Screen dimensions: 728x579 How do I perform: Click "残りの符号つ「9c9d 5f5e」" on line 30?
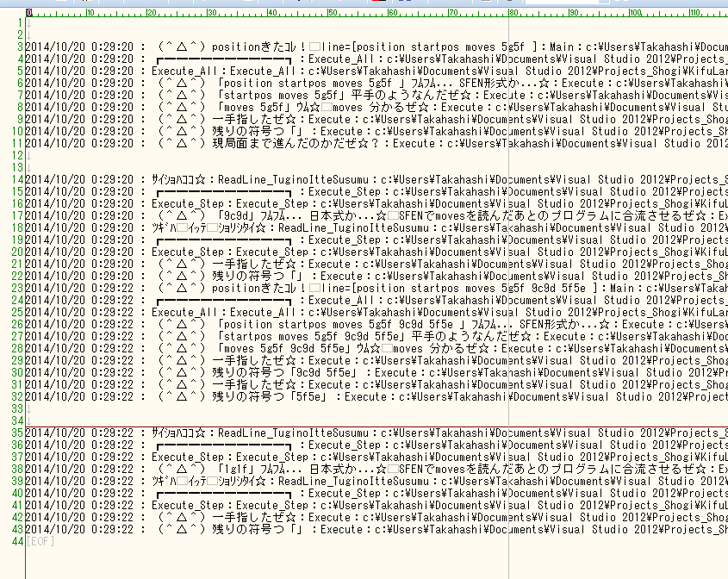coord(287,373)
